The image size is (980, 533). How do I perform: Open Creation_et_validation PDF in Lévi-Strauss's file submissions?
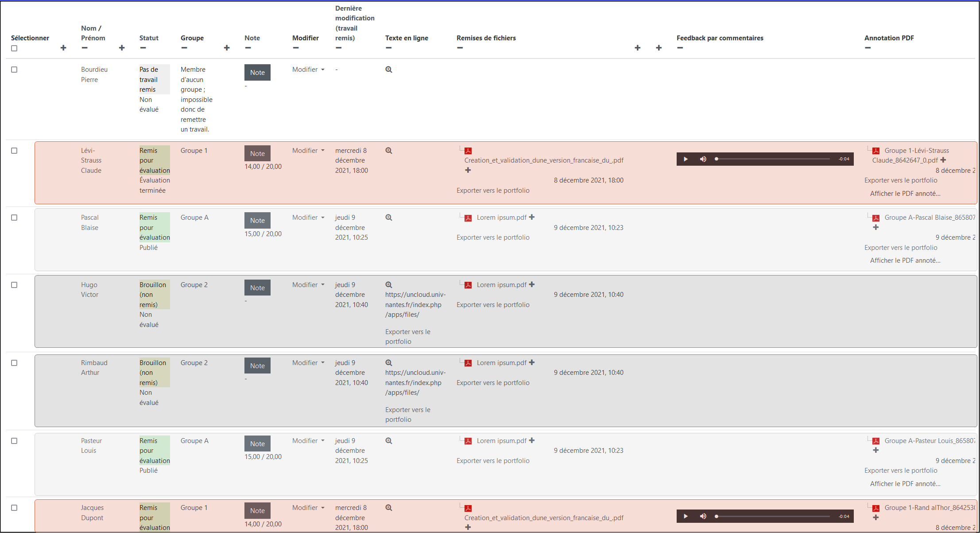point(543,160)
